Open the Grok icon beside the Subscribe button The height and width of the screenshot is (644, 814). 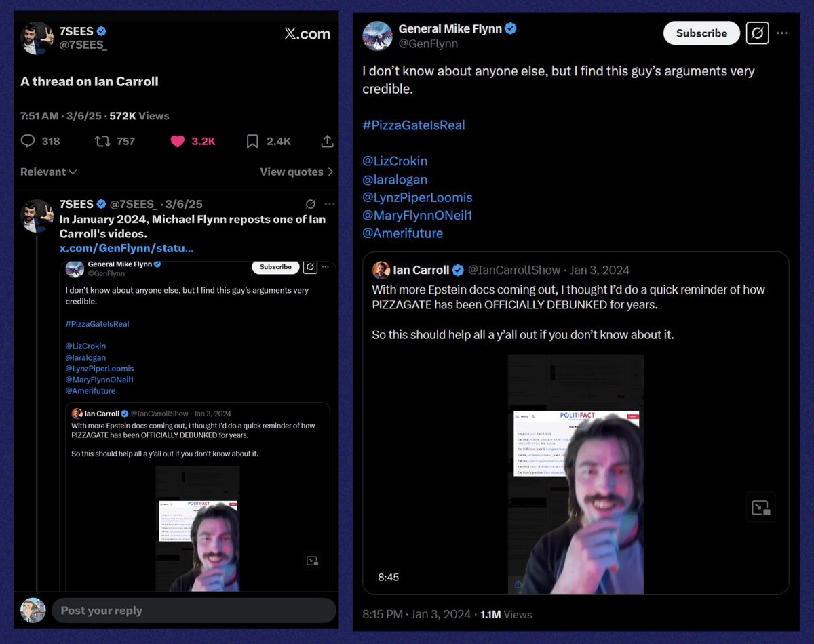[x=757, y=33]
